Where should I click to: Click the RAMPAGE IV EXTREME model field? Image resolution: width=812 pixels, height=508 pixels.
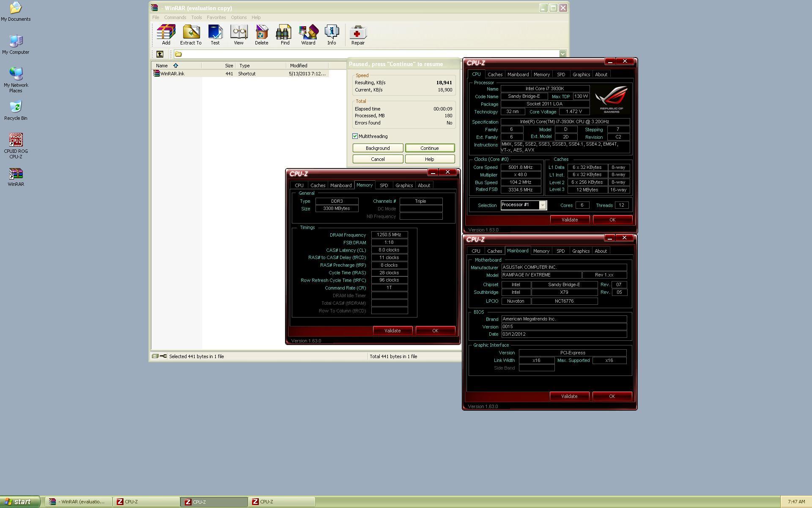541,275
